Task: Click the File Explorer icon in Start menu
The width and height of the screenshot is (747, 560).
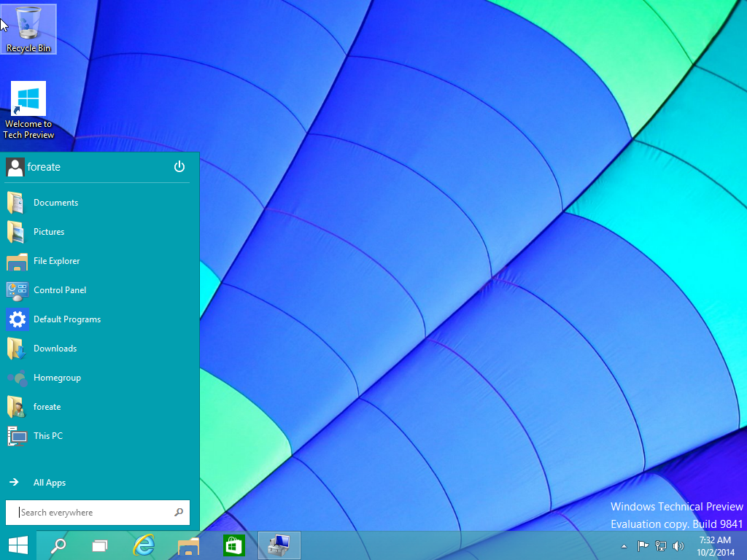Action: tap(17, 262)
